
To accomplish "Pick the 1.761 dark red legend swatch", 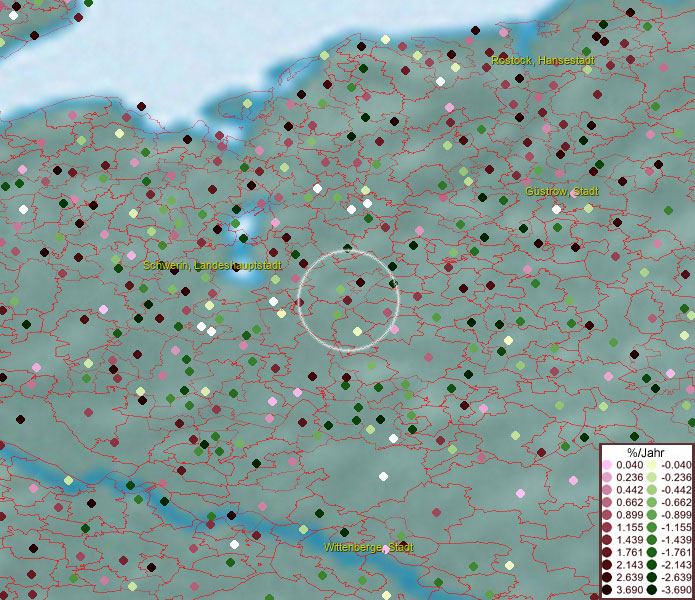I will click(607, 554).
